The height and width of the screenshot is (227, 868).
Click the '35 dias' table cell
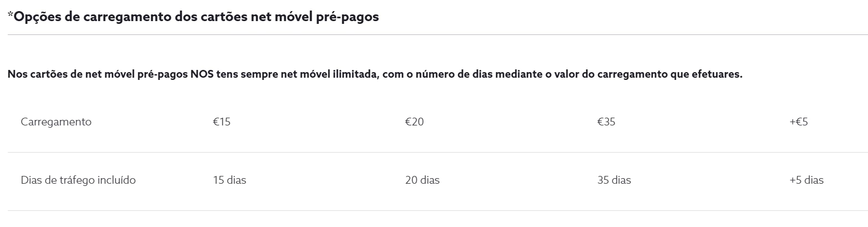[614, 180]
